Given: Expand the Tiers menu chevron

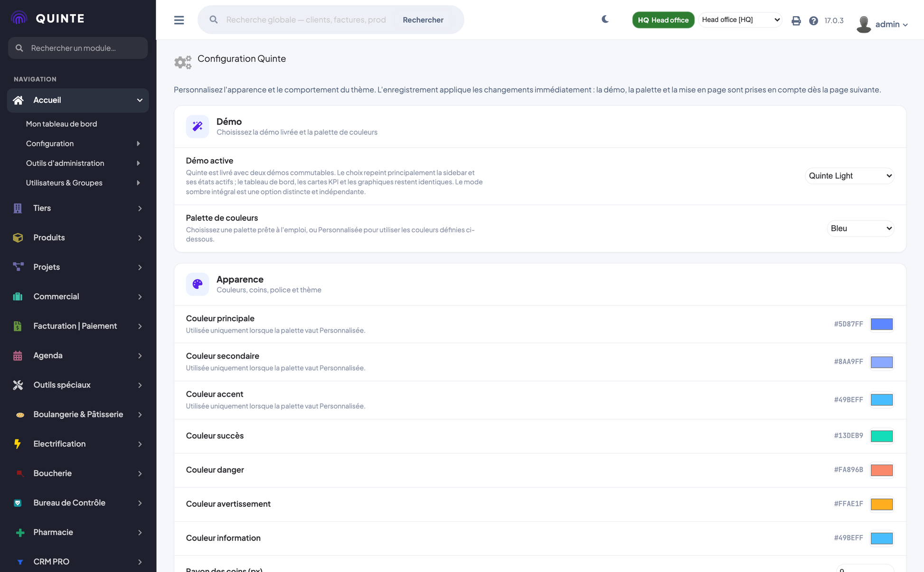Looking at the screenshot, I should 140,209.
